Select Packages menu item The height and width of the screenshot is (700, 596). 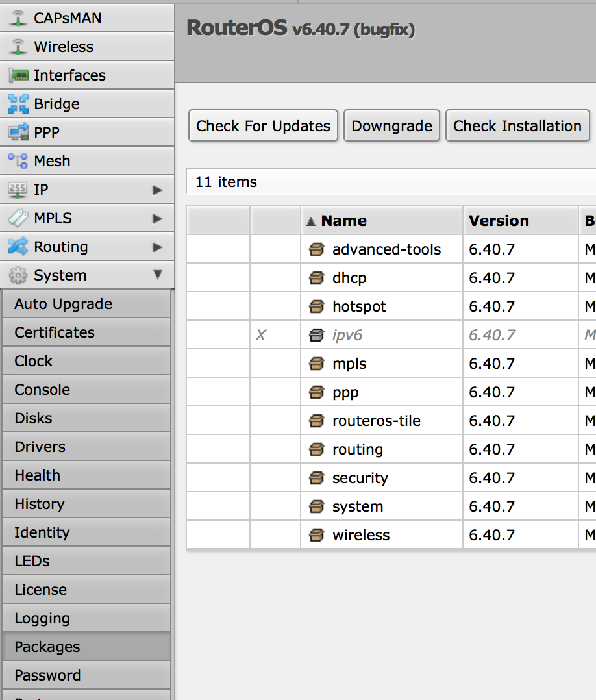[86, 647]
